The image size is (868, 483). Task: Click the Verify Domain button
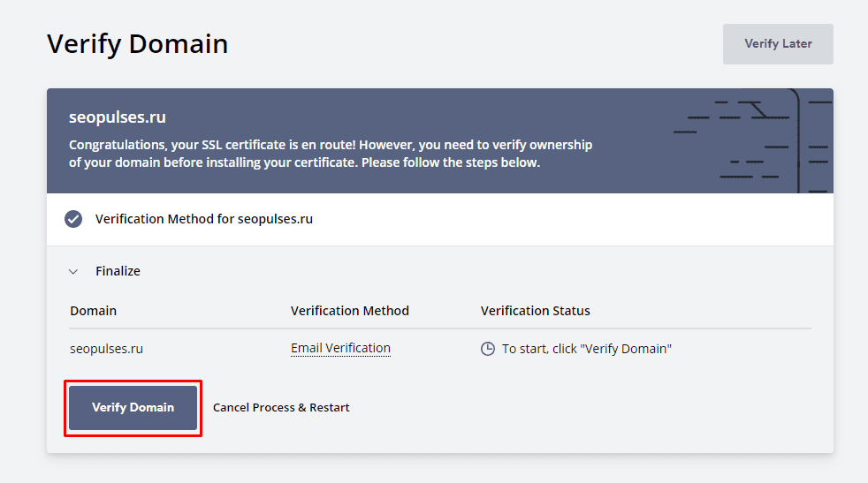pyautogui.click(x=133, y=407)
